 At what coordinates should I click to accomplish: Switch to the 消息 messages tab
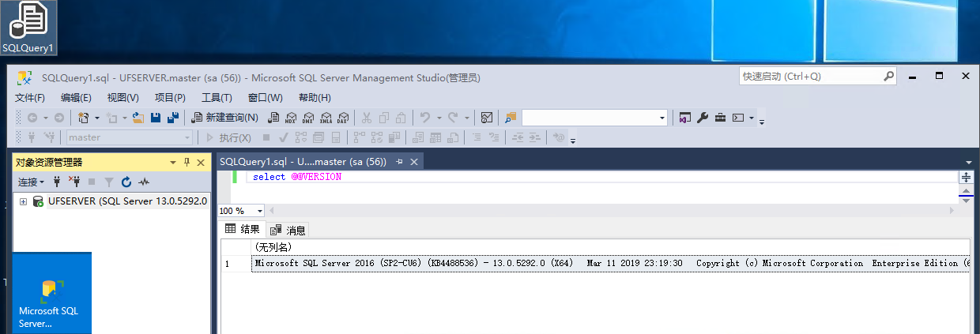(x=288, y=230)
